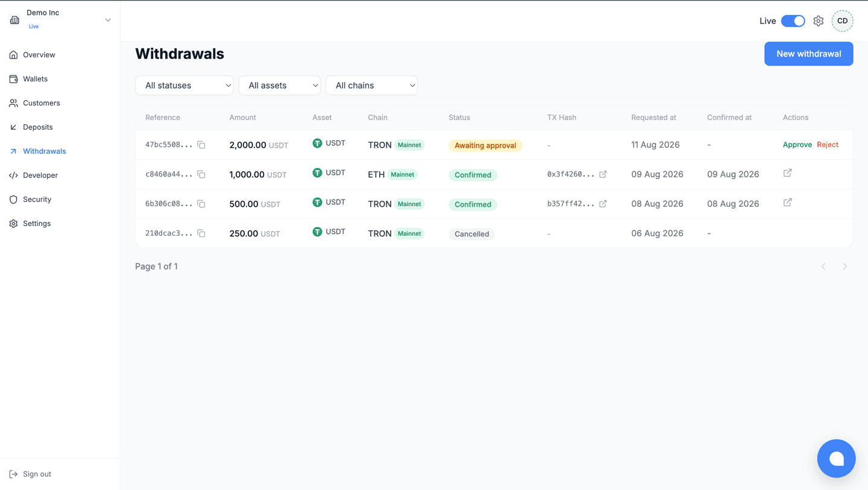
Task: Click reference 47bc5508... text
Action: [x=169, y=145]
